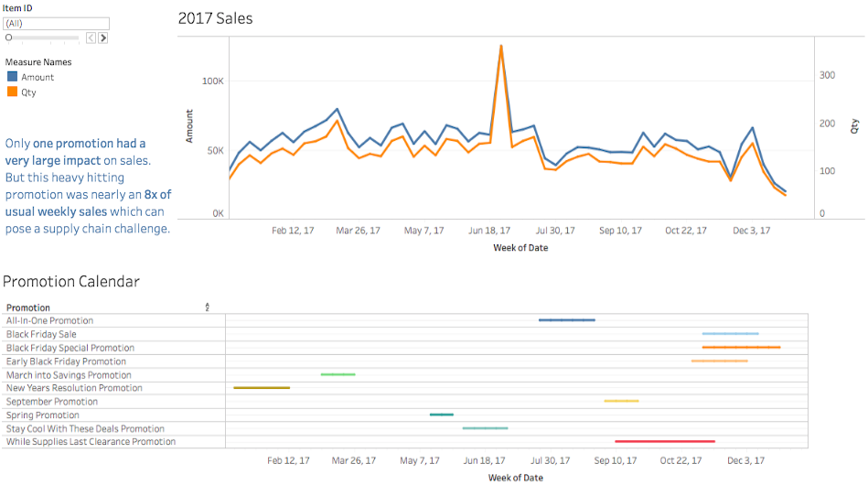Viewport: 868px width, 496px height.
Task: Click the blue Amount legend swatch
Action: point(12,76)
